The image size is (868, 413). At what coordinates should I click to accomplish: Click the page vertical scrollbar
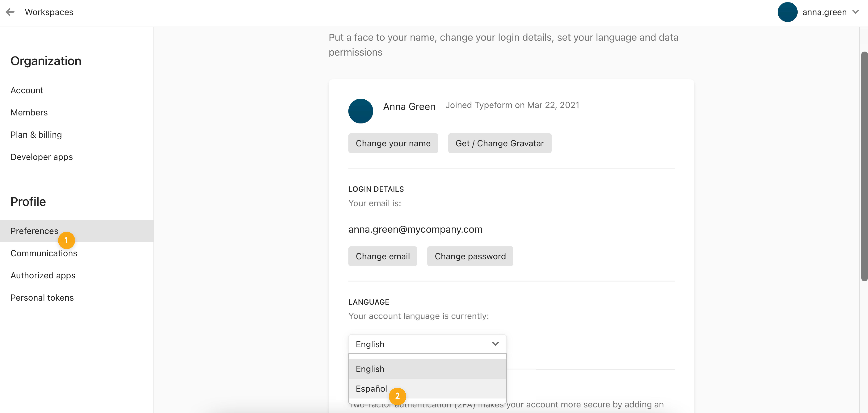pyautogui.click(x=864, y=166)
